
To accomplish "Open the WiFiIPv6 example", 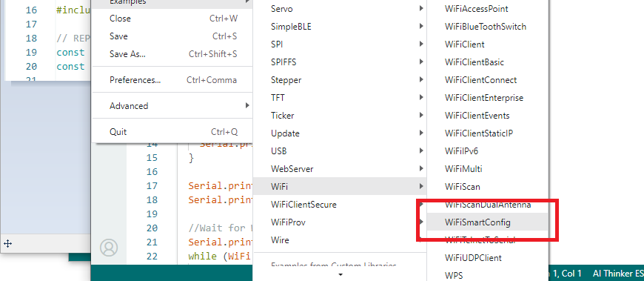I will pos(488,151).
